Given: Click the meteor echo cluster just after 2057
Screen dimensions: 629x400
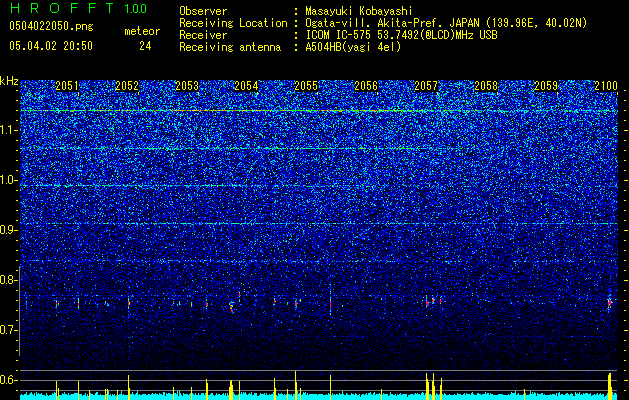Looking at the screenshot, I should 433,301.
